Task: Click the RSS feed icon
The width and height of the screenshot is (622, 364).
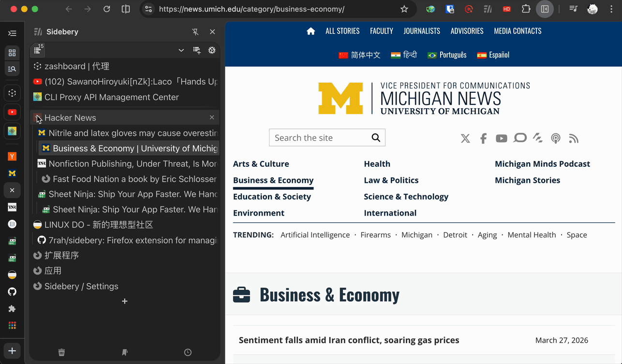Action: click(574, 139)
